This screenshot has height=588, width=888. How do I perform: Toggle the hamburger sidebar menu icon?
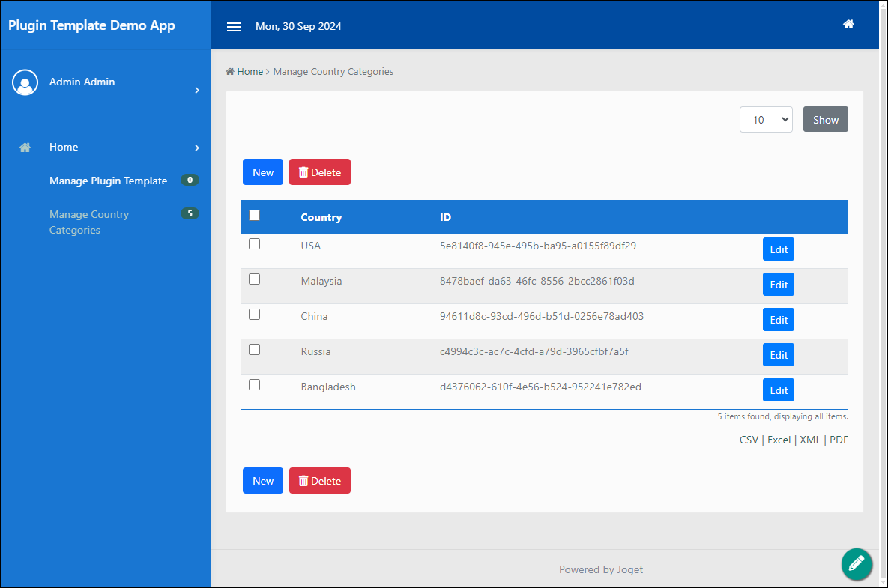pyautogui.click(x=233, y=27)
